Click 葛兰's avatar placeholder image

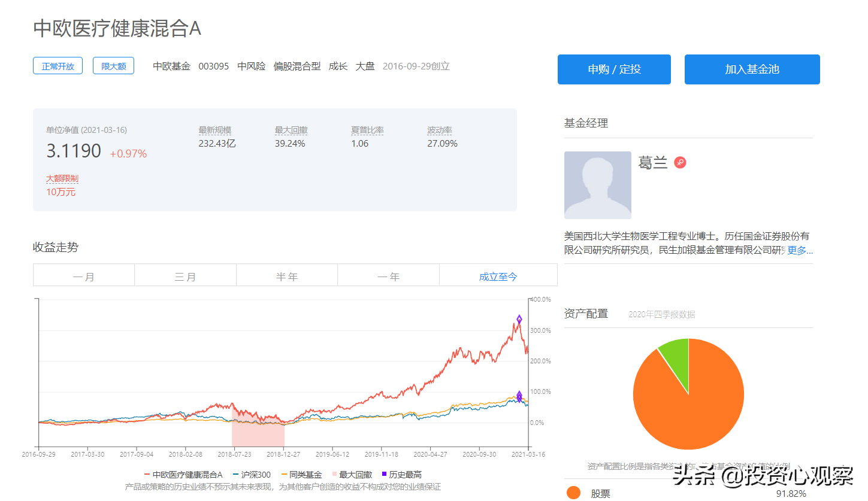click(x=597, y=185)
